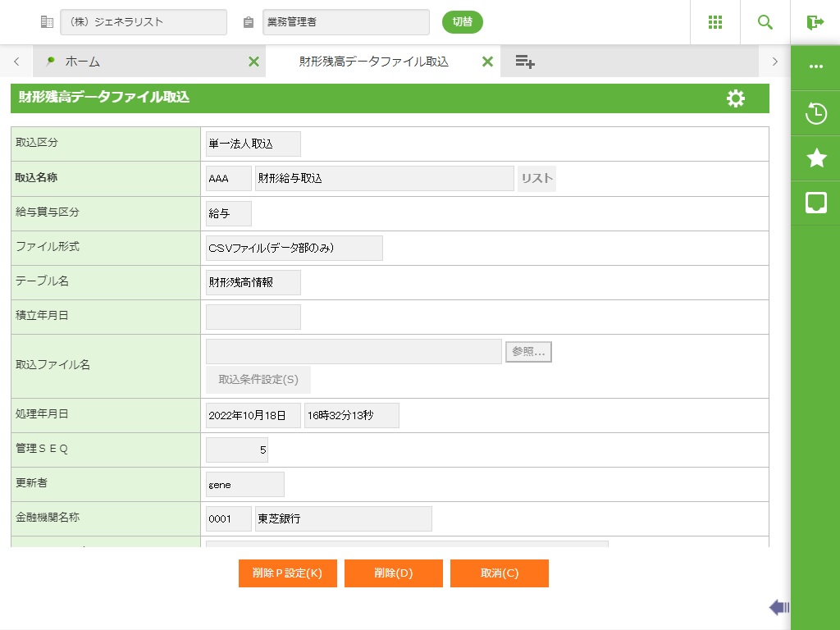
Task: Click the 取込ファイル名 input field
Action: (354, 351)
